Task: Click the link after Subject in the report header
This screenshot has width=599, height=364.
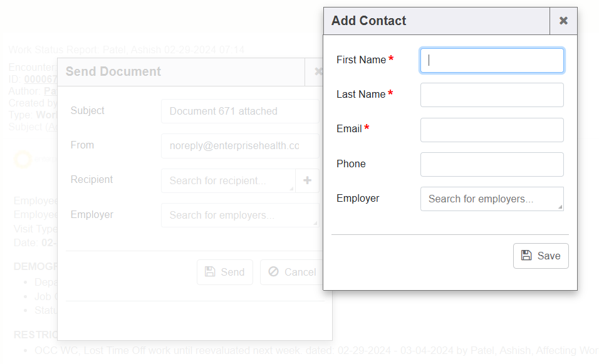Action: click(x=53, y=127)
